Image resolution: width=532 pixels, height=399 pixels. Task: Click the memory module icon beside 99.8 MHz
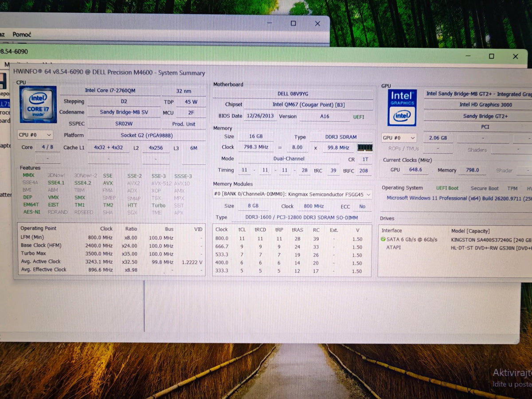point(365,148)
